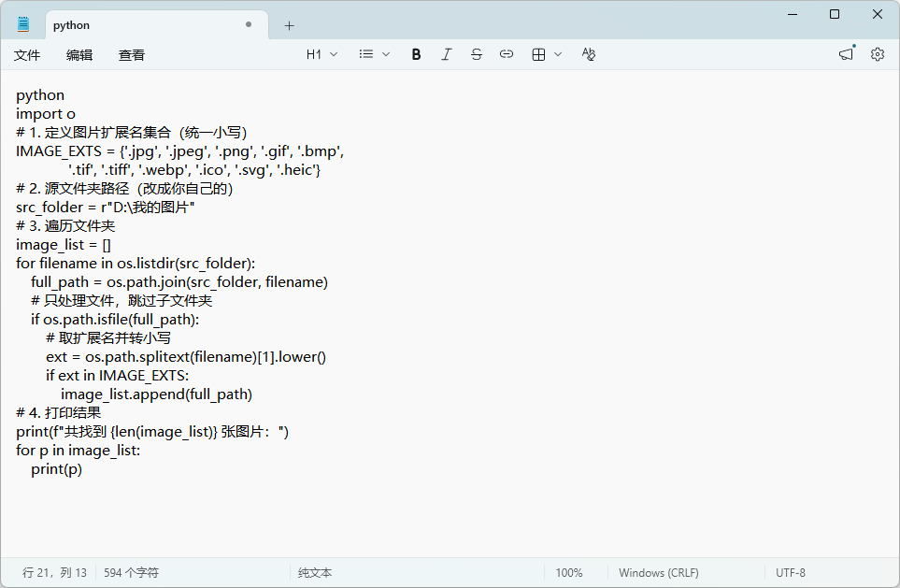Click the 100% zoom level
This screenshot has width=900, height=588.
tap(569, 572)
